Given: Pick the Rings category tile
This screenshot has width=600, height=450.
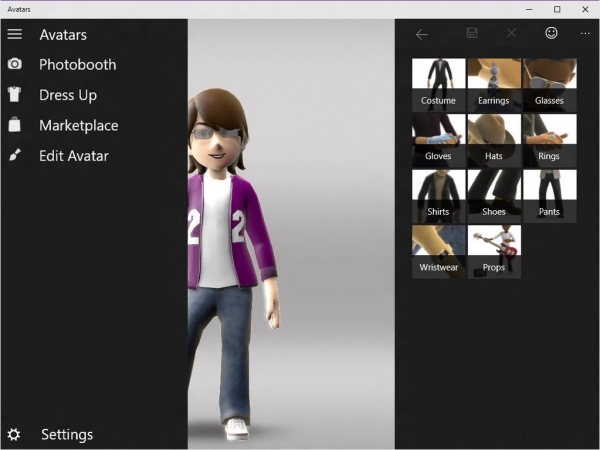Looking at the screenshot, I should point(549,140).
